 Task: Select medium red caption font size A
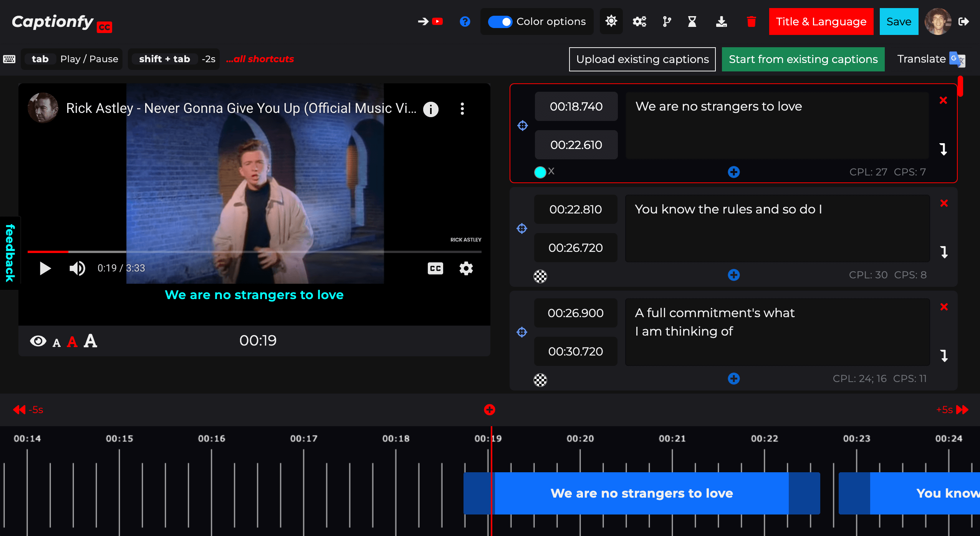pos(72,342)
